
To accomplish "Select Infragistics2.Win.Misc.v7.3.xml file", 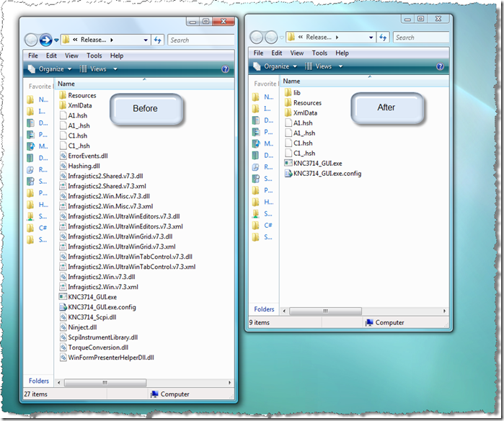I will coord(107,206).
